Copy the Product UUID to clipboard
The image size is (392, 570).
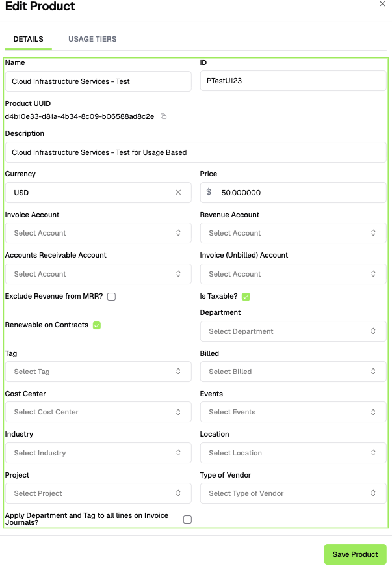coord(164,116)
